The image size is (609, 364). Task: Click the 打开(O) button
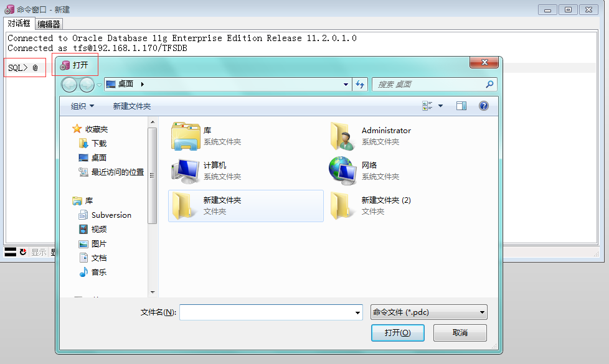398,332
